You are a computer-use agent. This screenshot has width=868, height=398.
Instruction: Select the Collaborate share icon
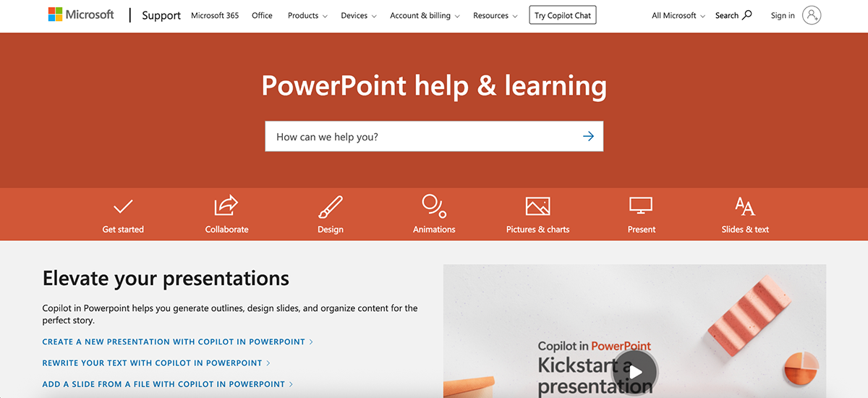click(x=226, y=206)
